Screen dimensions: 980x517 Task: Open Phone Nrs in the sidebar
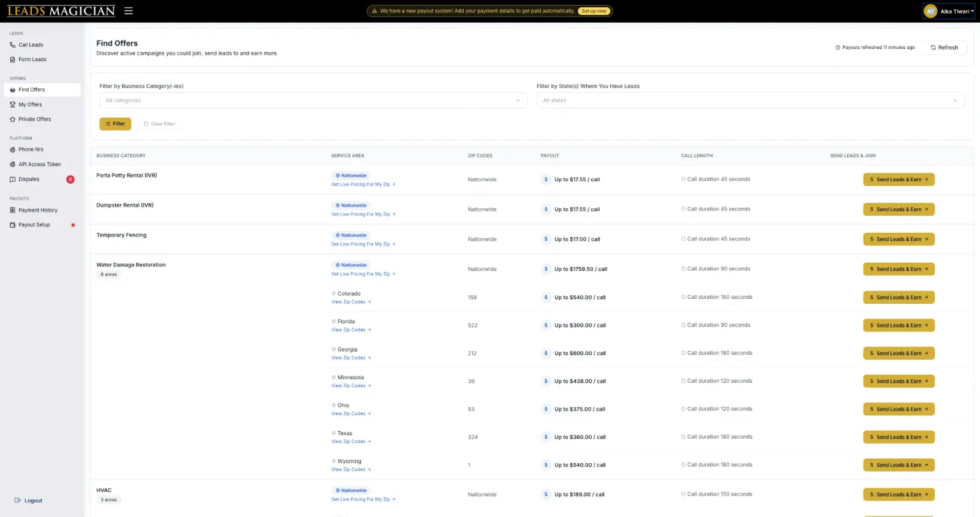31,149
